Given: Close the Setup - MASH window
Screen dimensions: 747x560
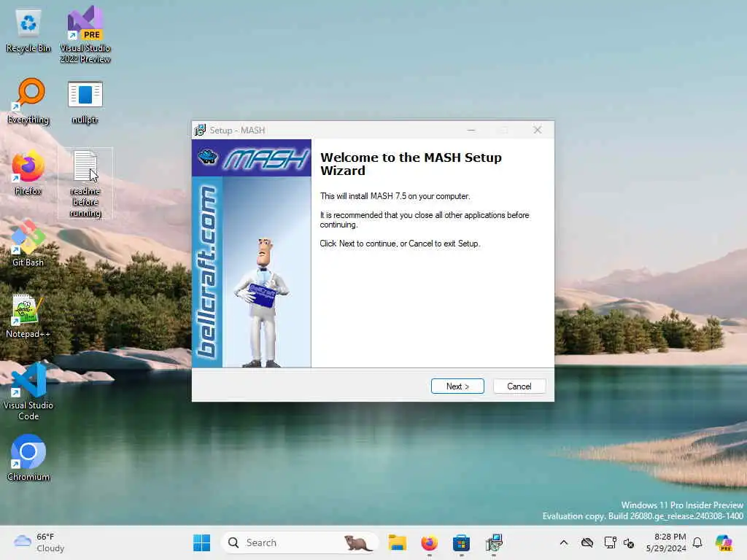Looking at the screenshot, I should coord(538,130).
